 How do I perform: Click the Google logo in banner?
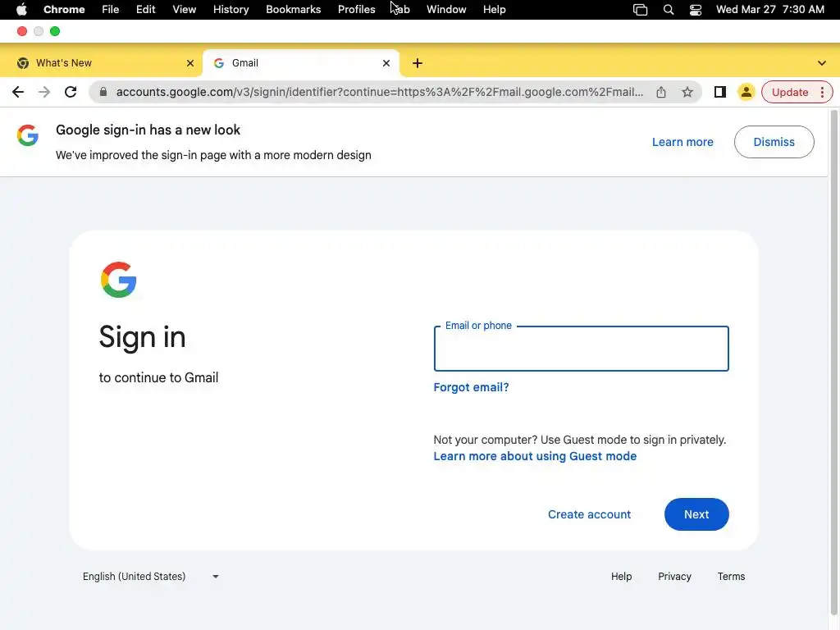pyautogui.click(x=27, y=135)
